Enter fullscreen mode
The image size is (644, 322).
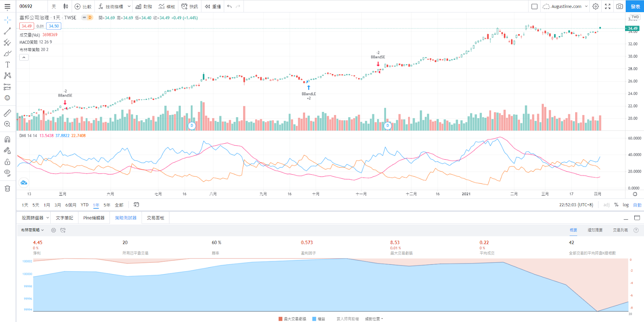[x=608, y=6]
